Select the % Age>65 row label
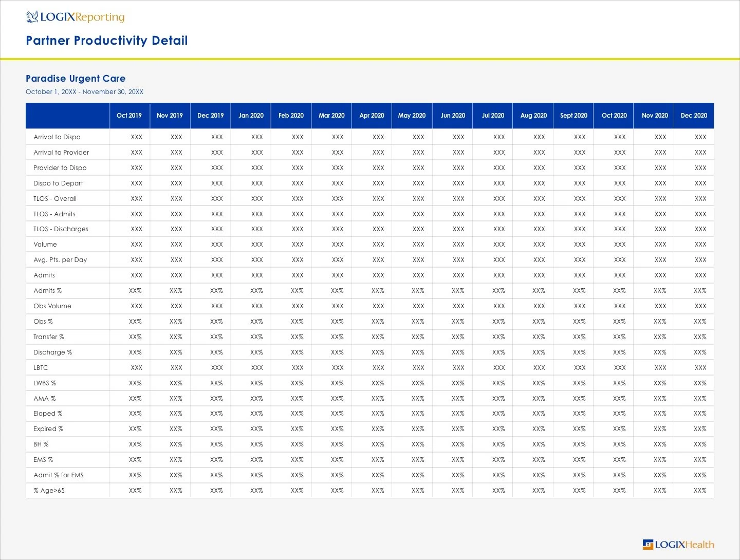Screen dimensions: 740x560 tap(50, 491)
